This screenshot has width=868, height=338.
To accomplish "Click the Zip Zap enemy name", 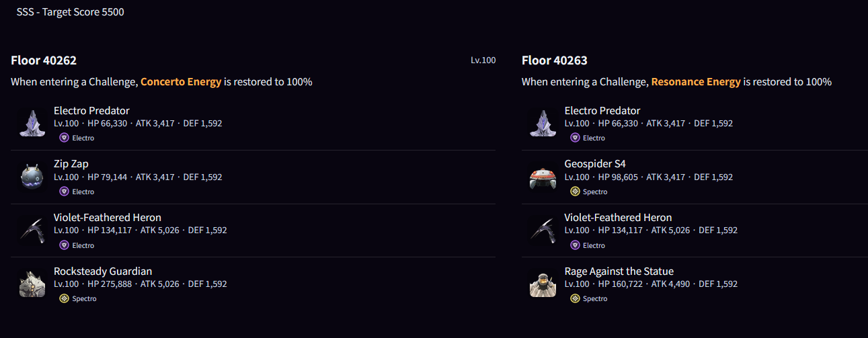I will [x=71, y=164].
